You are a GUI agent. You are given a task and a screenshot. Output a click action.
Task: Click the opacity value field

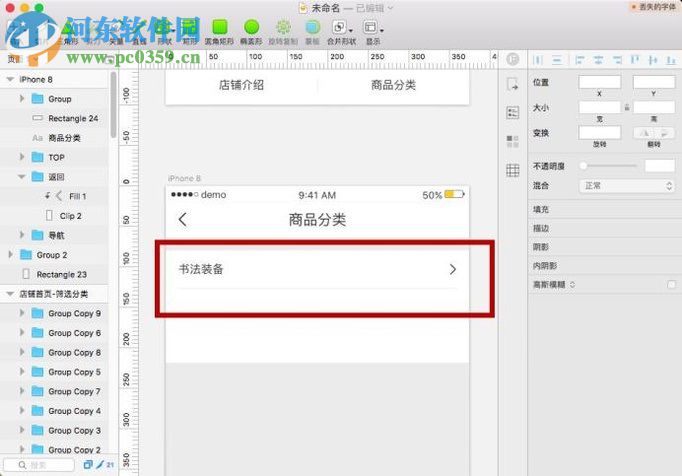[660, 166]
